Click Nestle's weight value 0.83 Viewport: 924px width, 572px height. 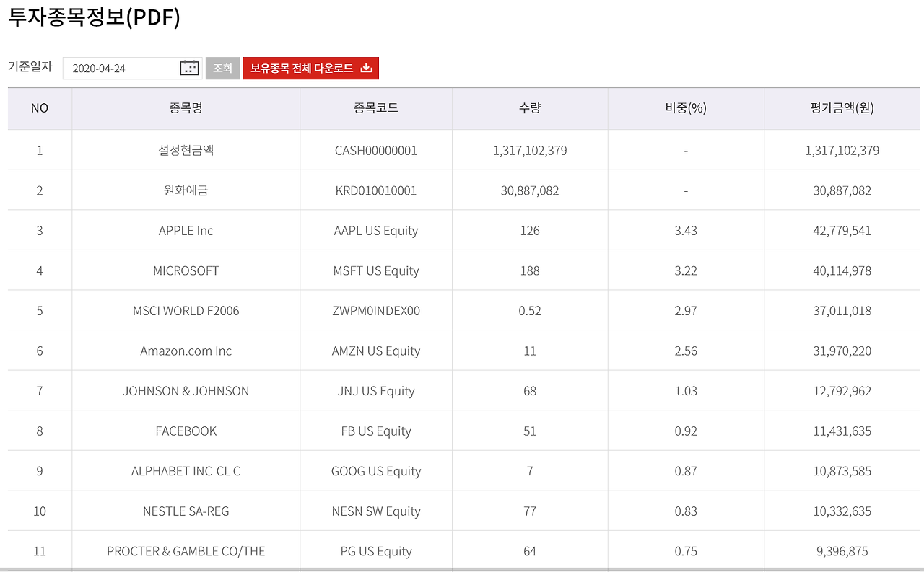[x=686, y=511]
